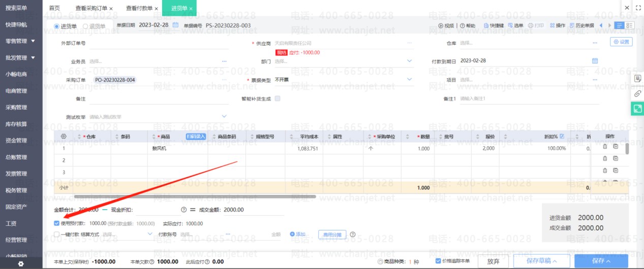Click the table's horizontal scrollbar
Viewport: 644px width, 269px height.
tap(195, 196)
